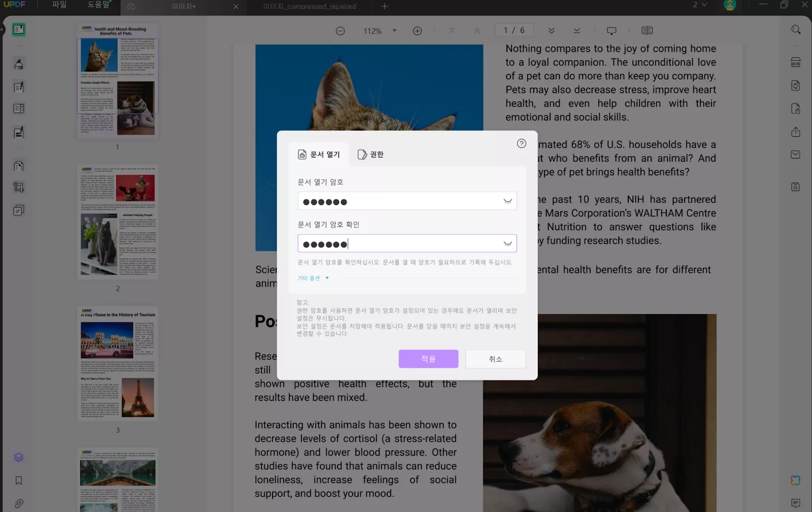Image resolution: width=812 pixels, height=512 pixels.
Task: Click the 문서 열기 암호 확인 input field
Action: point(407,244)
